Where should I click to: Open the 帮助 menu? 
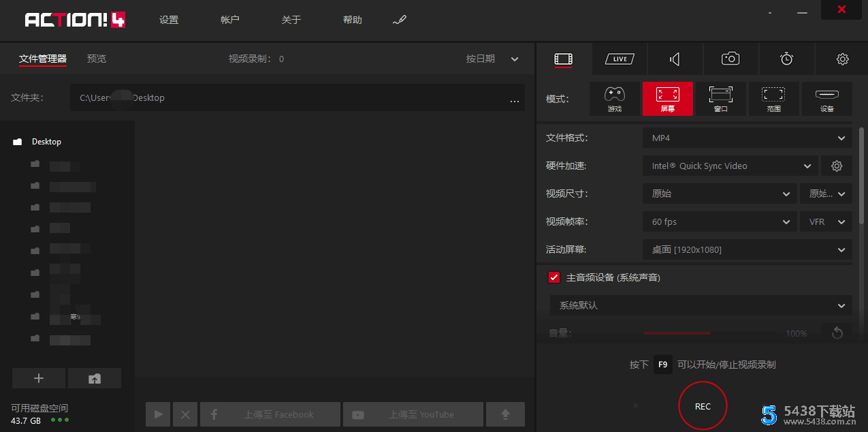(352, 20)
